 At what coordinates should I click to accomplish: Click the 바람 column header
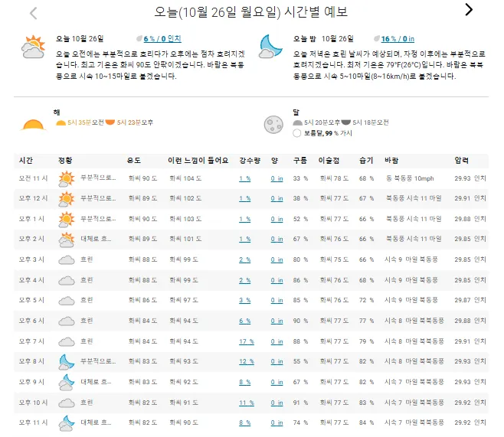pos(391,160)
